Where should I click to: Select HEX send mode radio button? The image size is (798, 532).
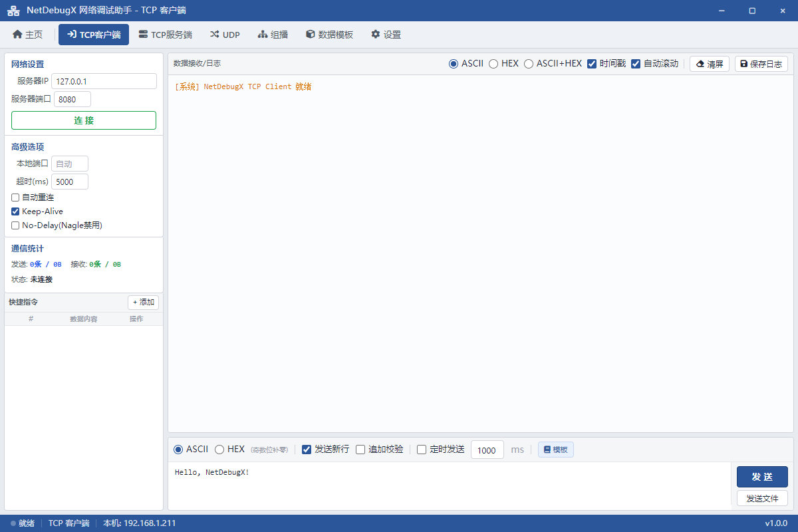click(219, 450)
